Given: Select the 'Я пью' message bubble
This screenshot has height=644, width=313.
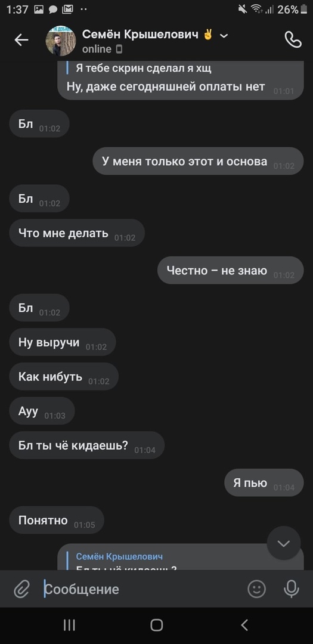Looking at the screenshot, I should [264, 482].
